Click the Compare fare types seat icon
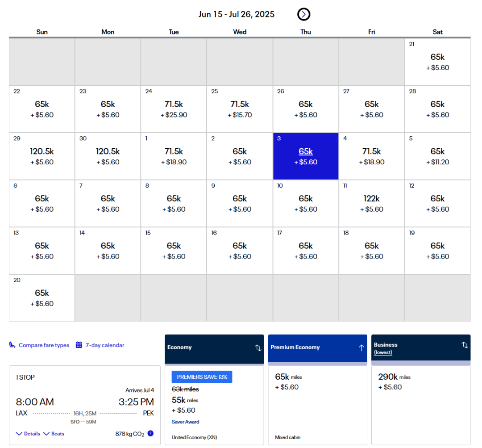This screenshot has height=448, width=482. click(12, 345)
